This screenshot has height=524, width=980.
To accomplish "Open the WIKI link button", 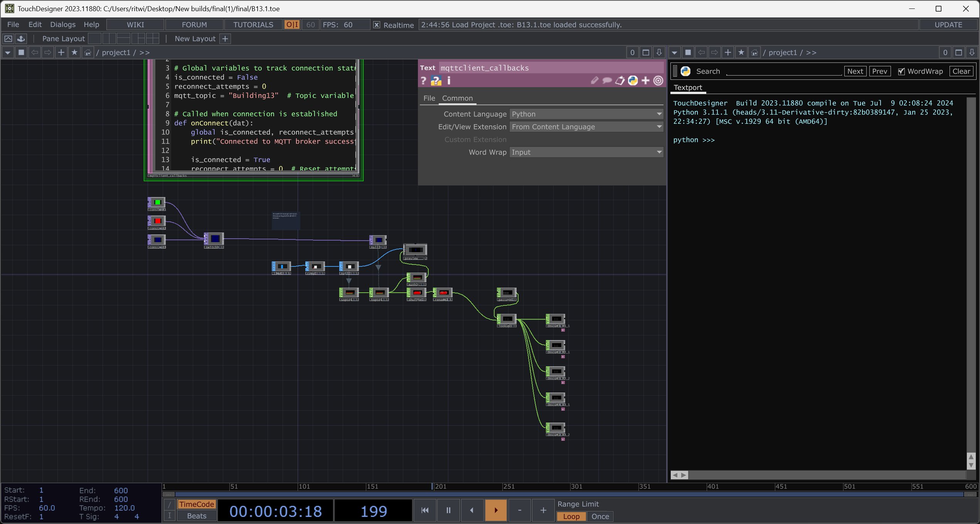I will 135,25.
